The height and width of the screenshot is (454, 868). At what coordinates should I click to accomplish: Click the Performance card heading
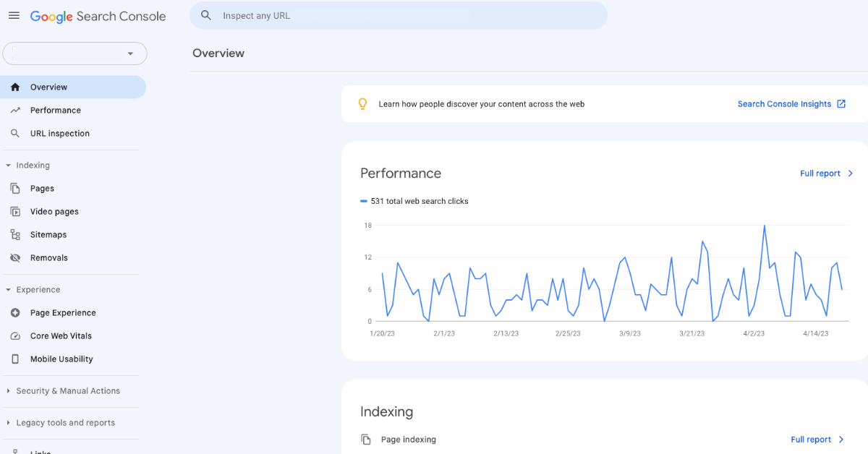tap(401, 174)
